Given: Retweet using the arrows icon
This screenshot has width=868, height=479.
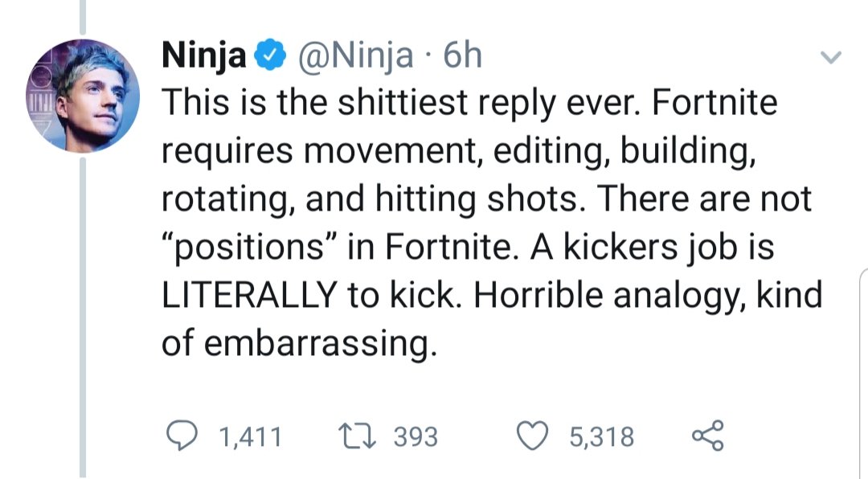Looking at the screenshot, I should point(357,436).
